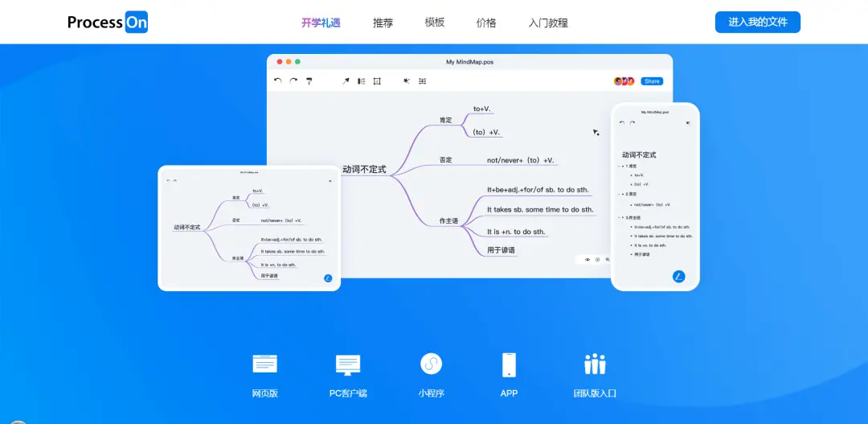Click the ProcessOn logo
Image resolution: width=868 pixels, height=424 pixels.
[x=108, y=23]
